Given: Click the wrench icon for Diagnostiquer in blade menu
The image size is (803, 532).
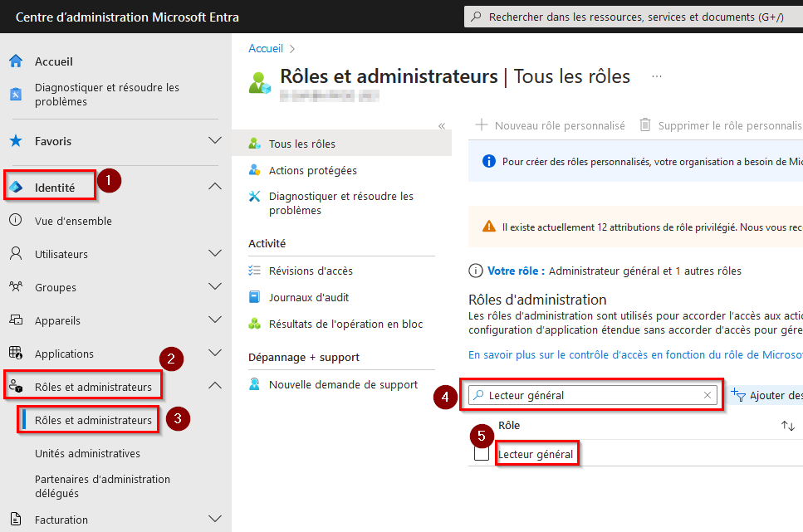Looking at the screenshot, I should coord(255,196).
